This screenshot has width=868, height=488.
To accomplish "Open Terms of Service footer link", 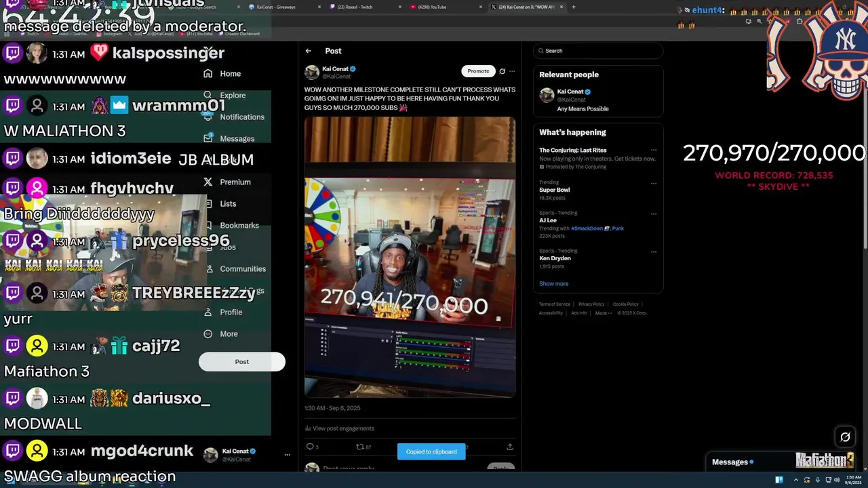I will (555, 304).
